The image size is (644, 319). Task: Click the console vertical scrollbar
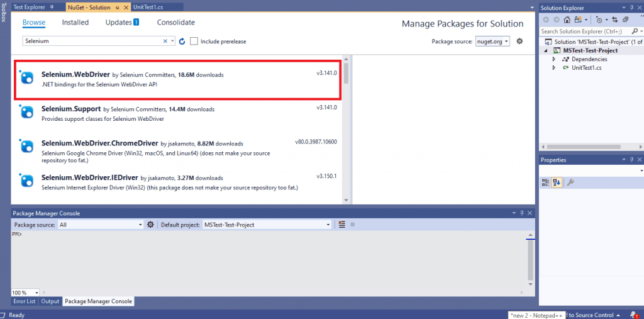[x=531, y=260]
